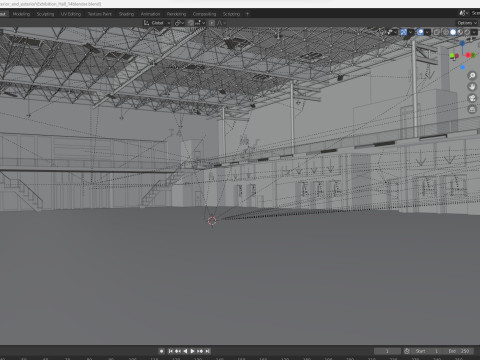480x360 pixels.
Task: Open the snap options dropdown
Action: (200, 23)
